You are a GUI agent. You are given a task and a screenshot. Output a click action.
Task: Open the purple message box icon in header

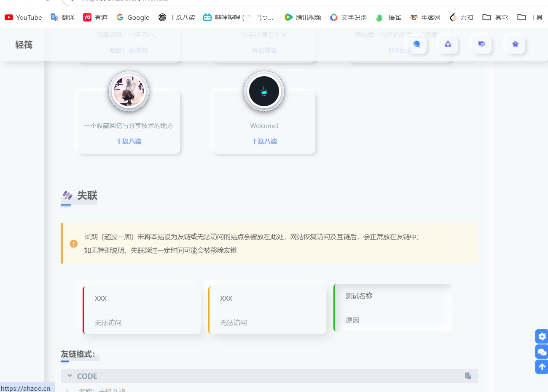tap(481, 44)
